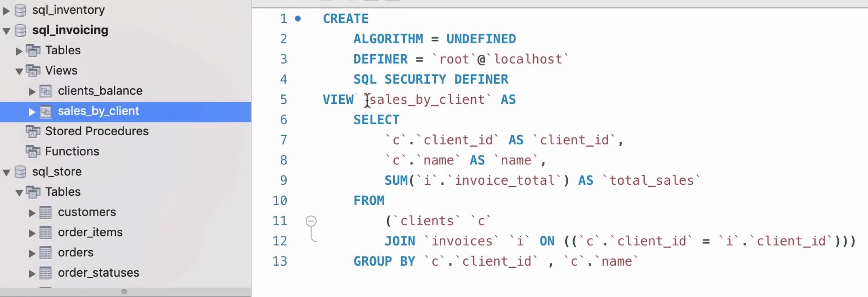Click the Views folder icon

coord(33,71)
